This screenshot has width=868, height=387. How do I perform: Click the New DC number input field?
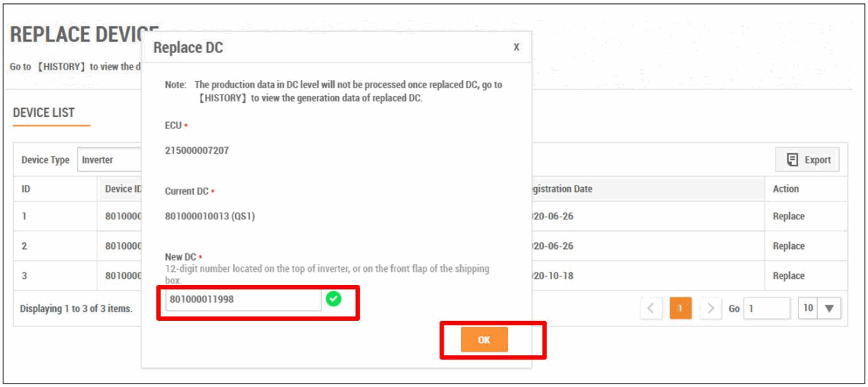tap(243, 299)
